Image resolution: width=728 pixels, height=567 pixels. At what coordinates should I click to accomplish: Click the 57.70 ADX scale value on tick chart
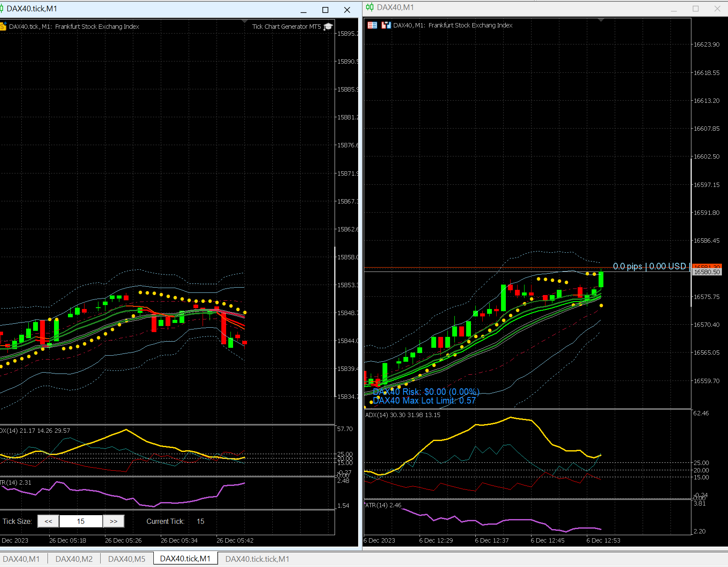[345, 429]
